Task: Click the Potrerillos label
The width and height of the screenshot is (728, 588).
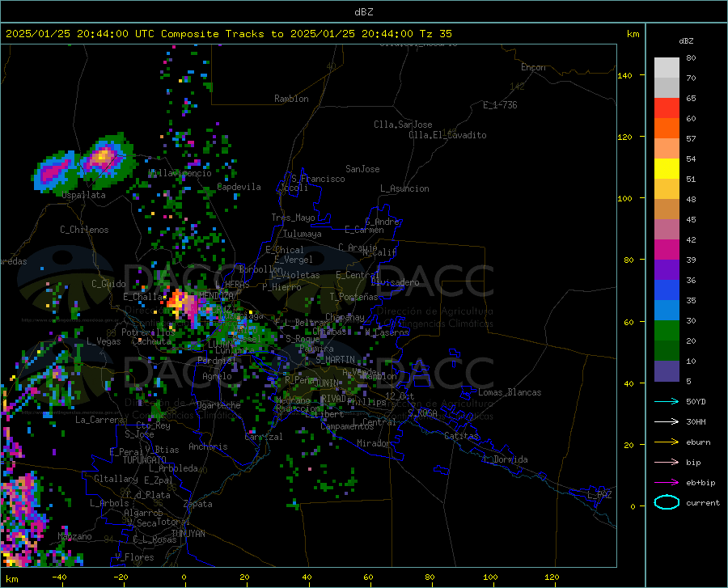Action: [x=148, y=332]
